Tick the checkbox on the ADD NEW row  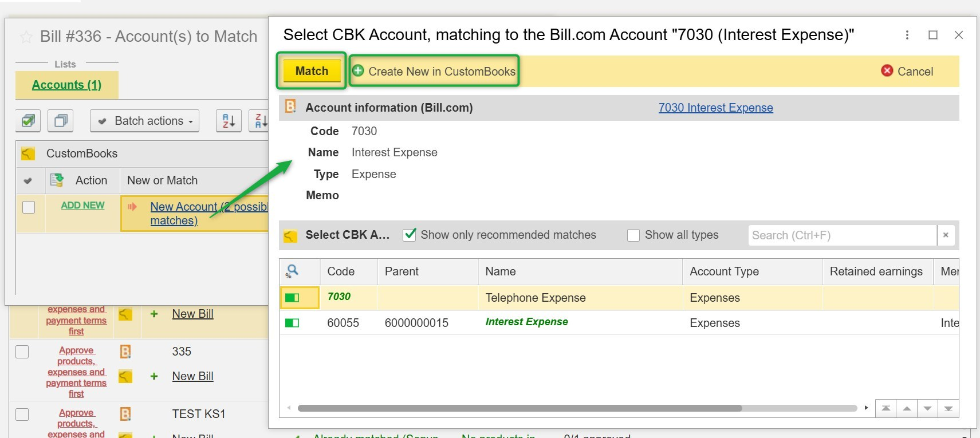(29, 207)
